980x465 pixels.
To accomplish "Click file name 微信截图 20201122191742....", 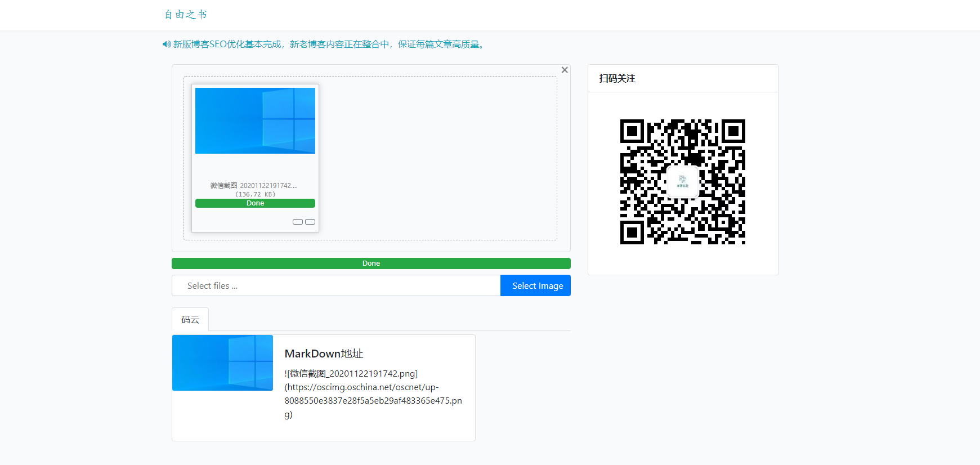I will [254, 185].
